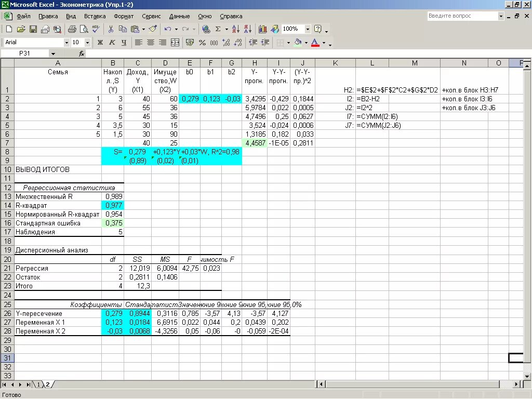
Task: Click the vertical scrollbar down arrow
Action: (527, 376)
